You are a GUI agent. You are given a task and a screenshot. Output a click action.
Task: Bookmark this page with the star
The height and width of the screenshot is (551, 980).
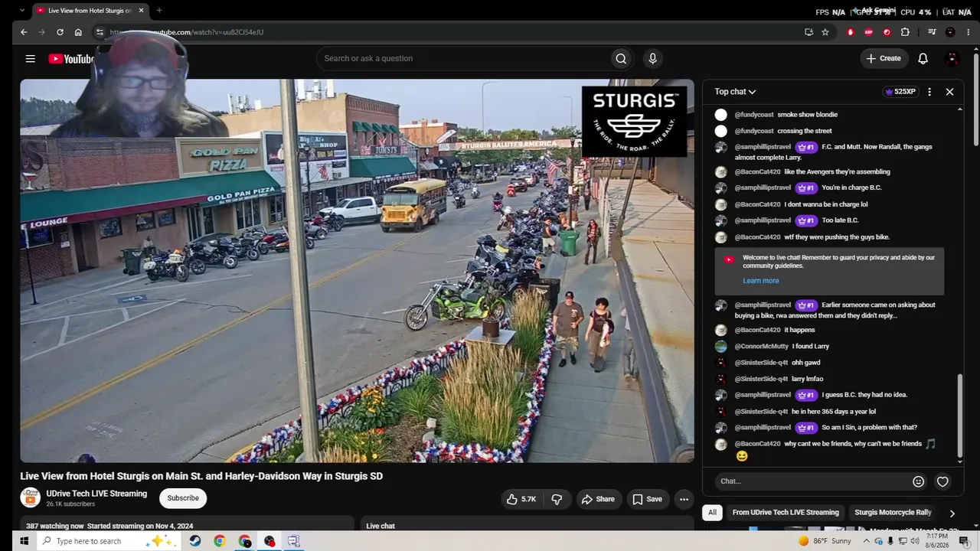(x=825, y=32)
